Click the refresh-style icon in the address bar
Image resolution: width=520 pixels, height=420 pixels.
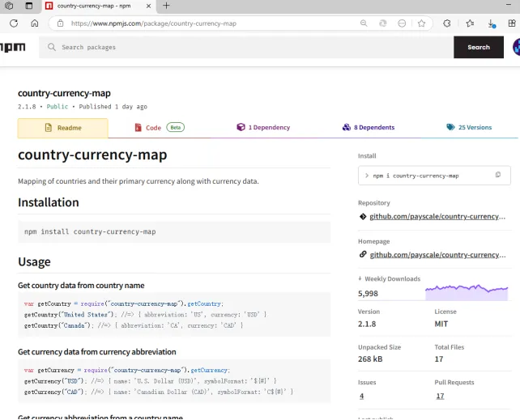point(382,23)
